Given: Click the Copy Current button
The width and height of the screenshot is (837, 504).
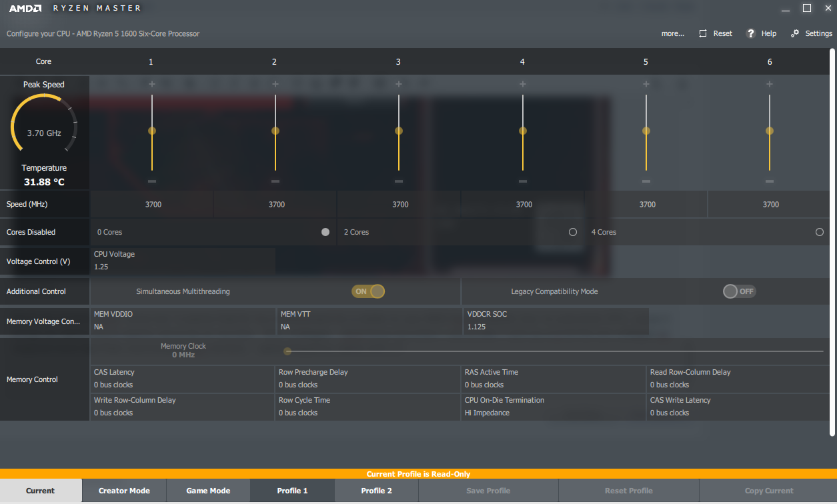Looking at the screenshot, I should (x=769, y=491).
